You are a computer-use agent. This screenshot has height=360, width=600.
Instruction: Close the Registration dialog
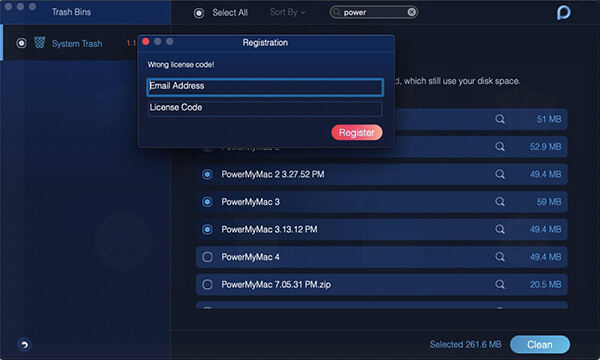tap(145, 41)
